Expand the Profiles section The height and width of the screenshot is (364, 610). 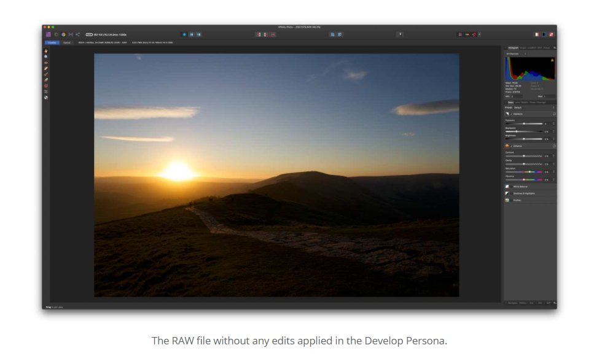(x=530, y=200)
